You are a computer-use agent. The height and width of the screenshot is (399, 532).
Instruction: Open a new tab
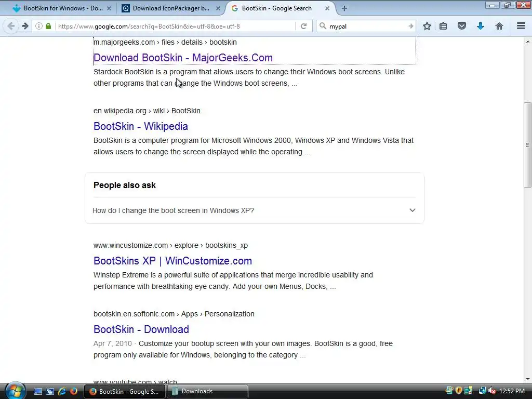[344, 8]
